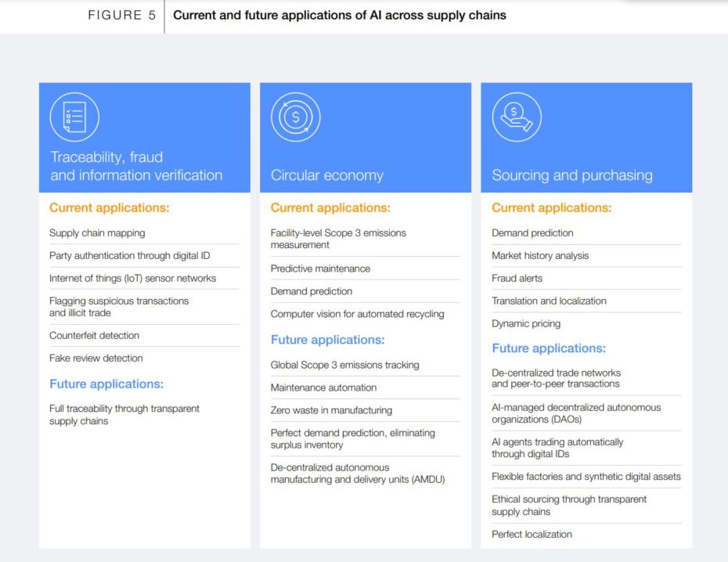Viewport: 728px width, 562px height.
Task: Click Translation and localization entry
Action: [549, 301]
